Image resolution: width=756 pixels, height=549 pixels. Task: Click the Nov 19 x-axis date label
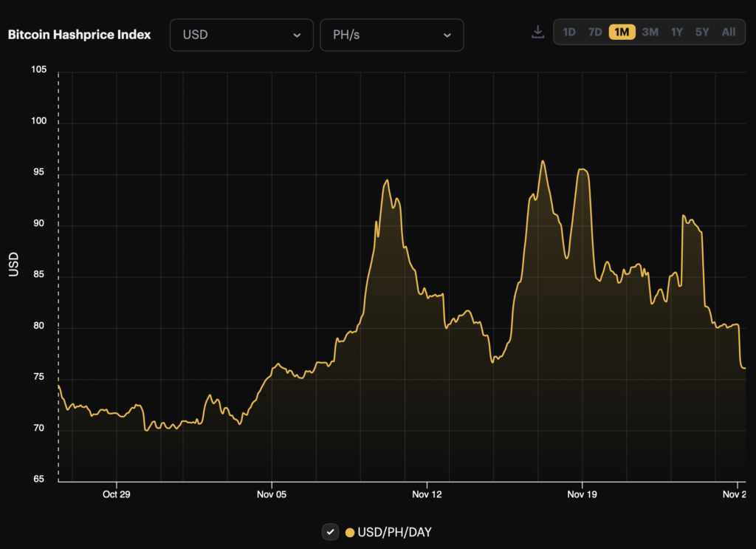tap(582, 494)
